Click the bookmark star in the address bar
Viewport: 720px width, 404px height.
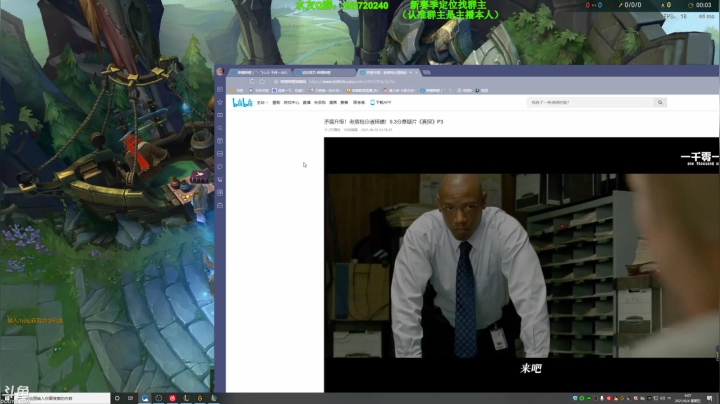276,81
